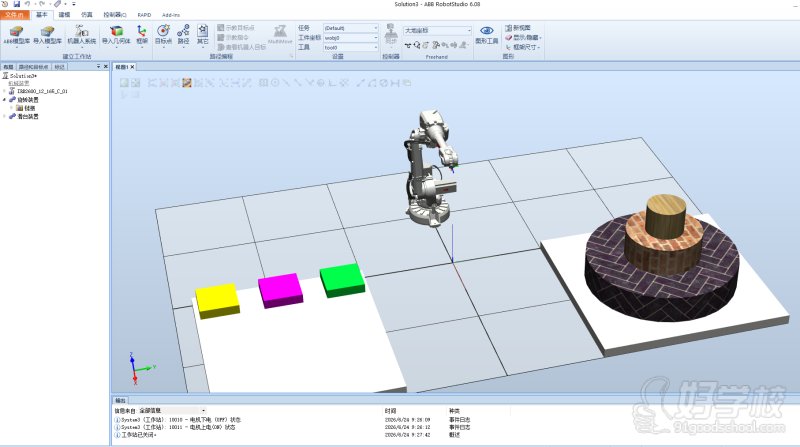Click the New View button
Viewport: 800px width, 447px height.
click(x=518, y=28)
